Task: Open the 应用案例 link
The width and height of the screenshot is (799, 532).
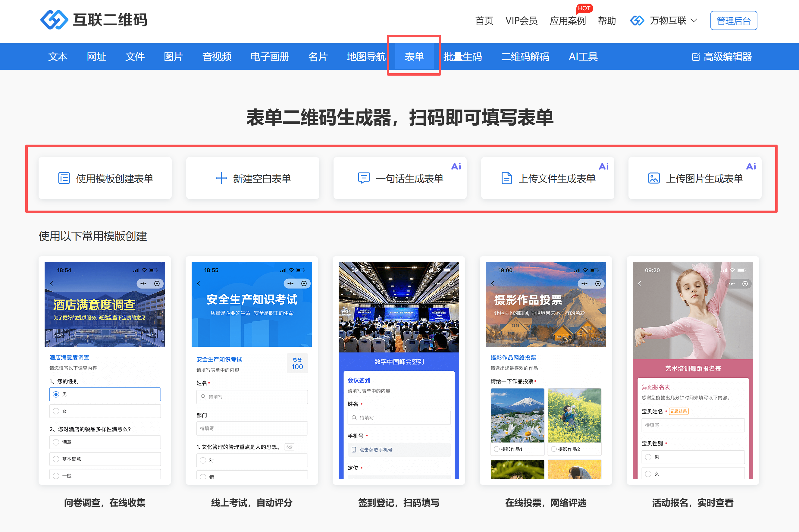Action: tap(567, 21)
